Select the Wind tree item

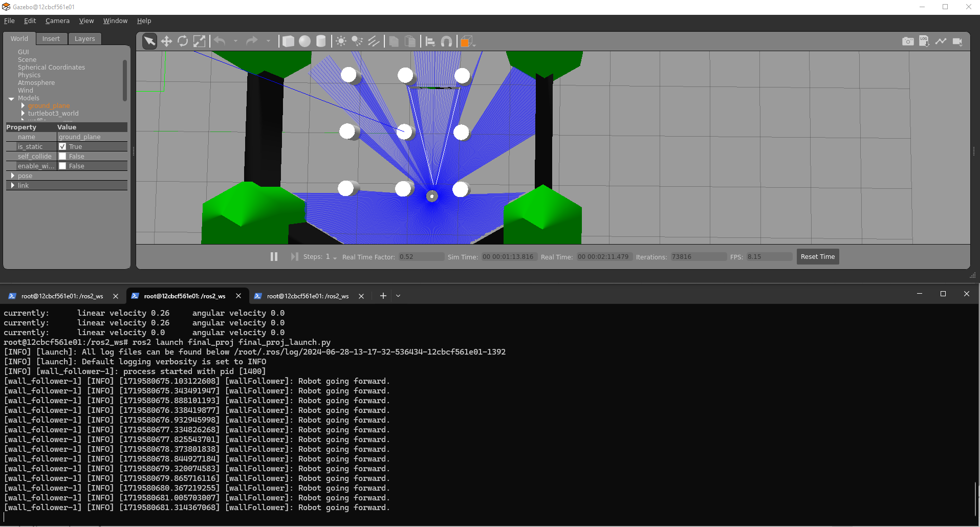click(x=25, y=91)
